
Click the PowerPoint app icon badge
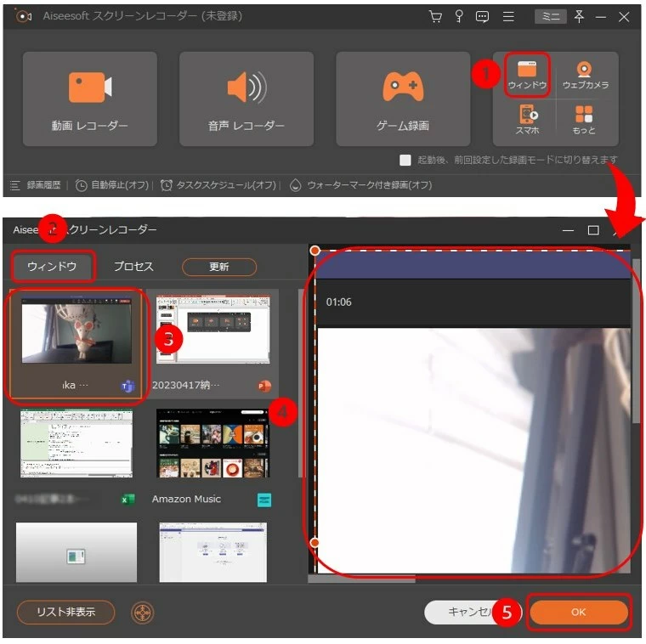coord(264,387)
